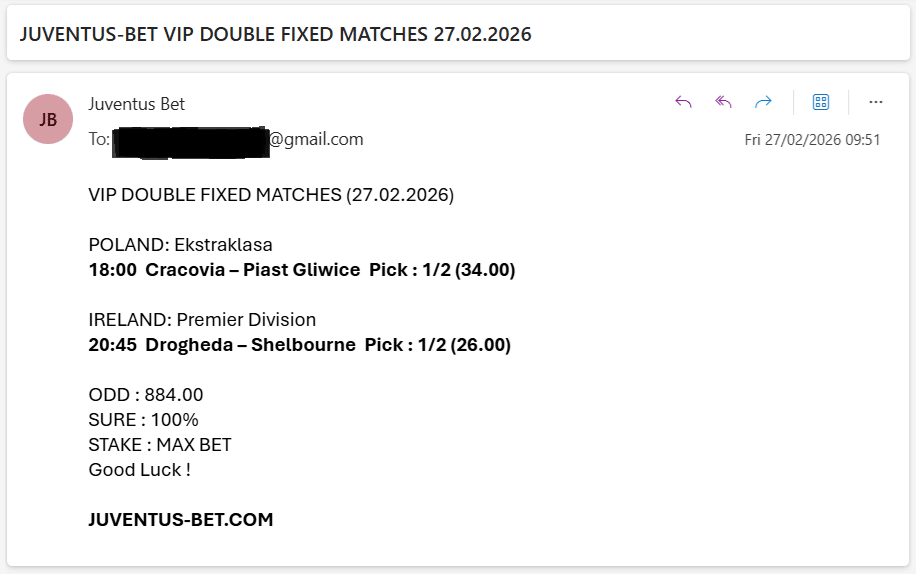918x574 pixels.
Task: Click the Reply arrow icon
Action: [x=684, y=102]
